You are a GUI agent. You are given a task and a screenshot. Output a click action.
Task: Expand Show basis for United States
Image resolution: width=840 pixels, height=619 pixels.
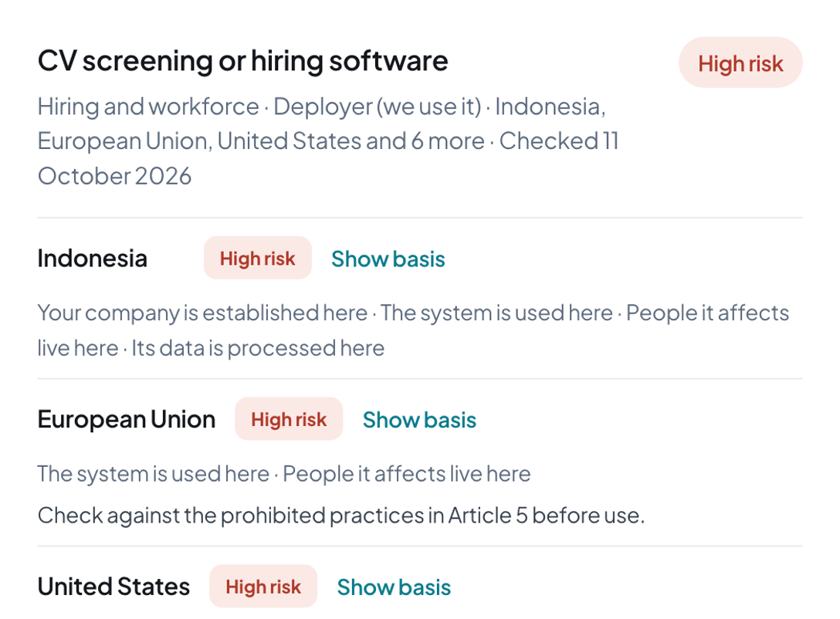[x=394, y=587]
